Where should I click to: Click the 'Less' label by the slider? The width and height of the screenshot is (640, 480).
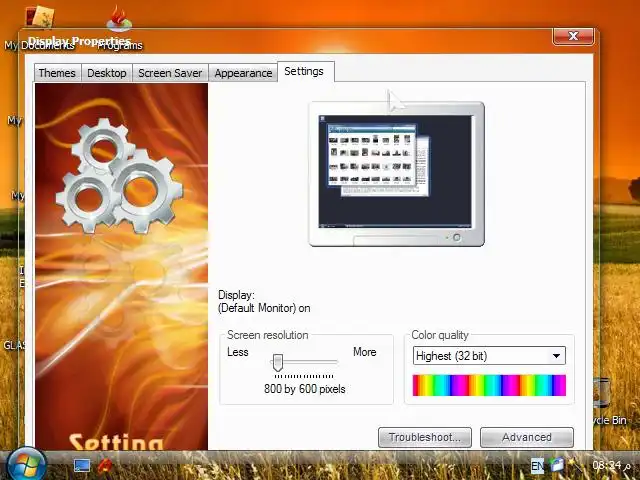[x=238, y=352]
